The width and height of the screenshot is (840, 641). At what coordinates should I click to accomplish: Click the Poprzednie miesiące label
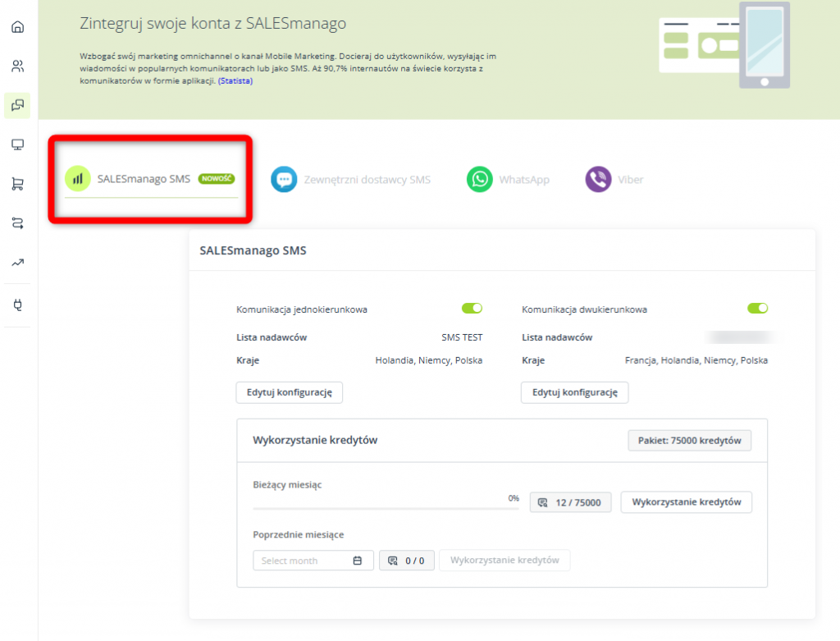point(299,535)
